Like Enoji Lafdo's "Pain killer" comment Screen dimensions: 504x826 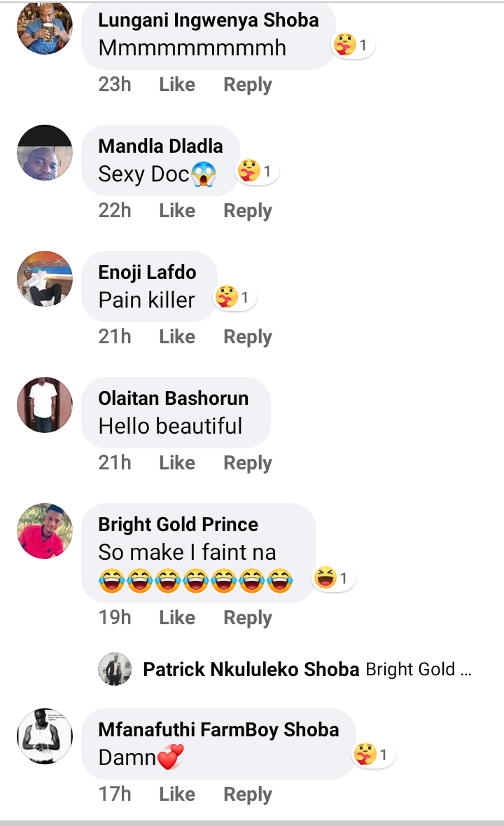pos(177,337)
